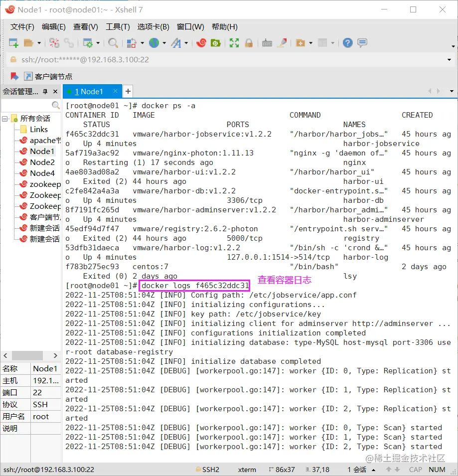Add a new tab with plus button
The height and width of the screenshot is (476, 458).
(x=128, y=91)
